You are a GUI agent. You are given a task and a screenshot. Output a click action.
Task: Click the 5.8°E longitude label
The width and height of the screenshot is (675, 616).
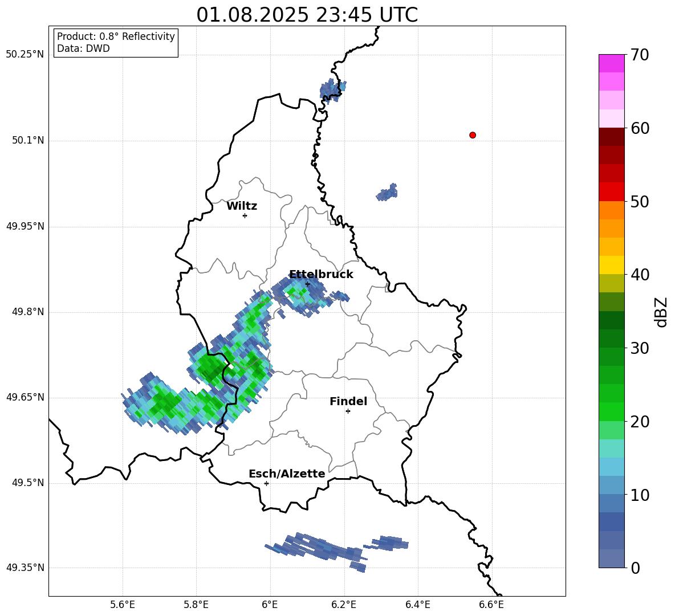(196, 605)
